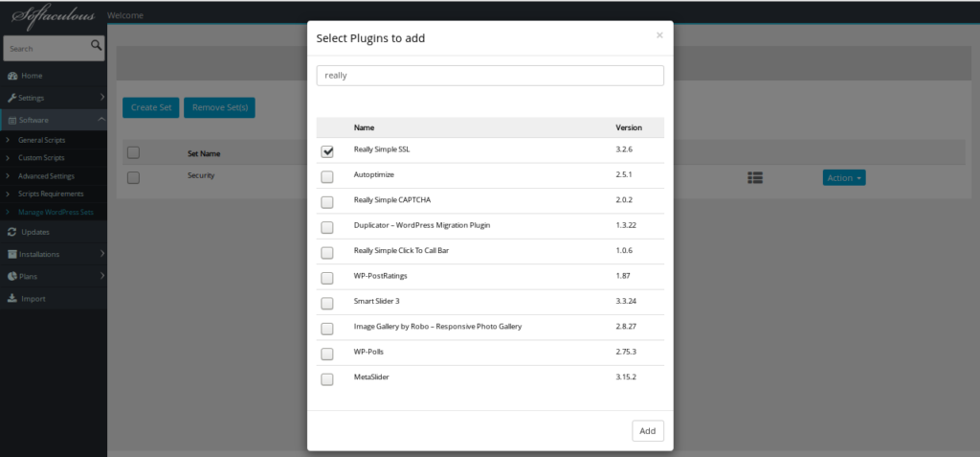Click the Plans pie chart icon
This screenshot has width=980, height=457.
pyautogui.click(x=11, y=276)
